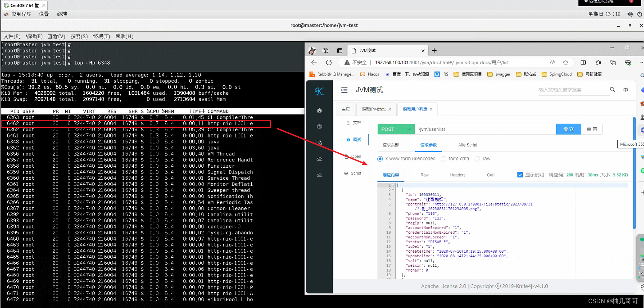Click the browser back arrow

314,62
